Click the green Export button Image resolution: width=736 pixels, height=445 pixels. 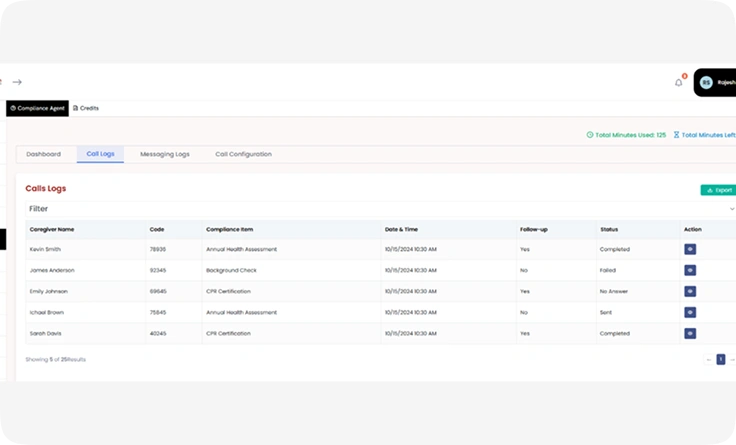pyautogui.click(x=719, y=190)
